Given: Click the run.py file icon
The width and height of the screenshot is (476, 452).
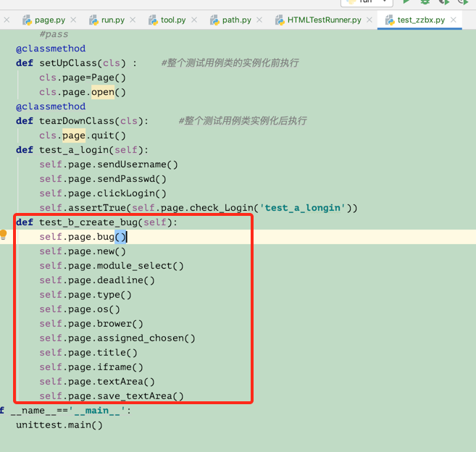Looking at the screenshot, I should (x=93, y=20).
